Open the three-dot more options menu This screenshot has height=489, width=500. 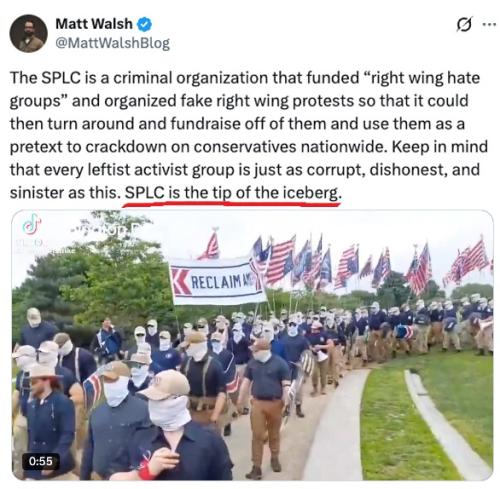tap(489, 24)
